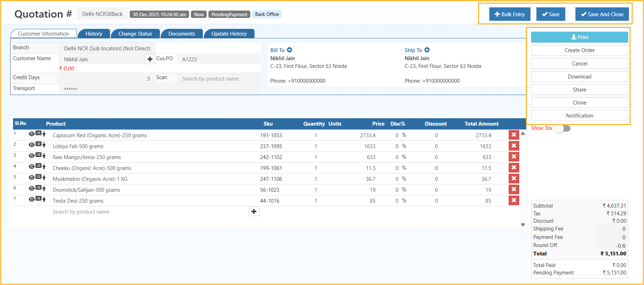Open list details icon for Lobiya Fali row

click(x=38, y=144)
